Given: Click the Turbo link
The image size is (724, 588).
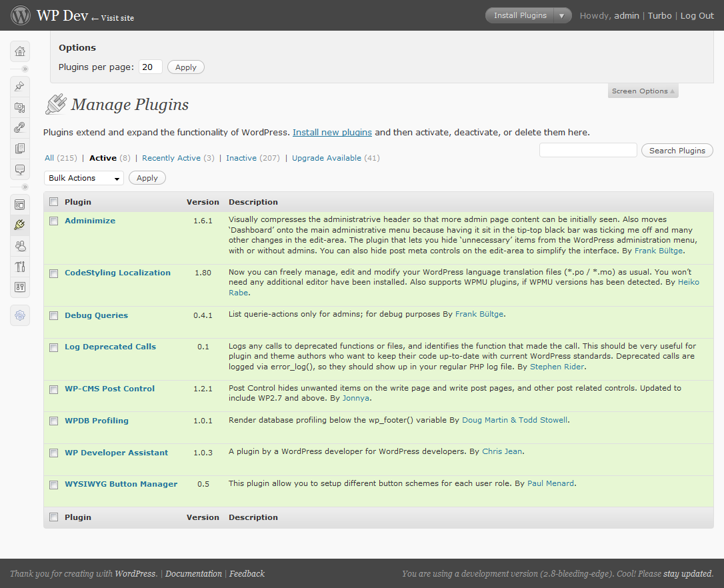Looking at the screenshot, I should coord(659,16).
